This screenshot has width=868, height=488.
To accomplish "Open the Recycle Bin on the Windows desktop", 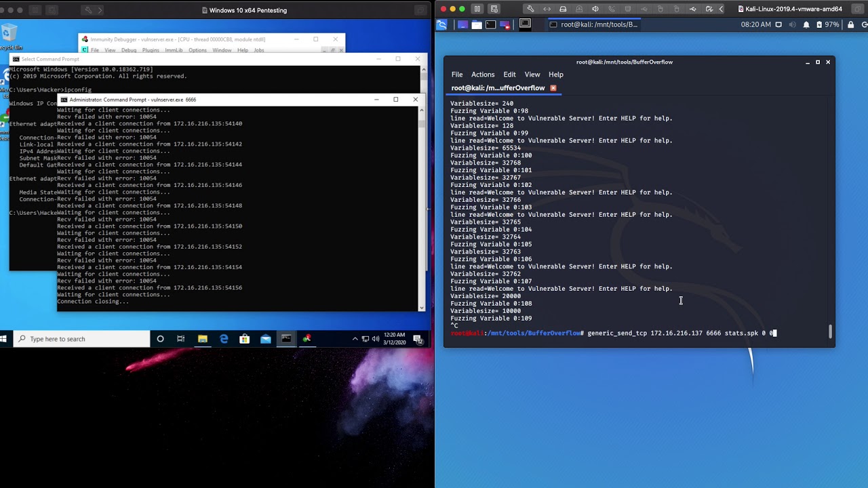I will pyautogui.click(x=9, y=37).
